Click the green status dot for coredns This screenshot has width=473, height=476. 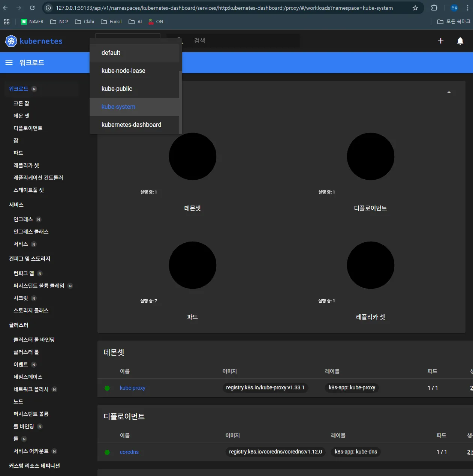107,452
